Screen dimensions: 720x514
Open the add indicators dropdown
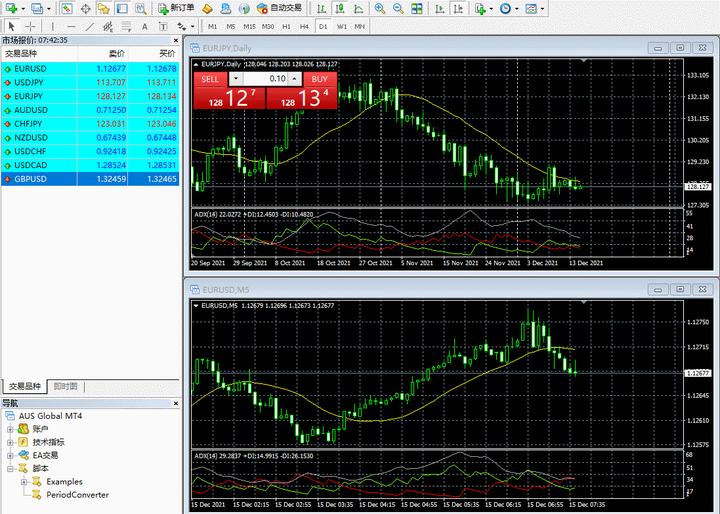click(484, 8)
